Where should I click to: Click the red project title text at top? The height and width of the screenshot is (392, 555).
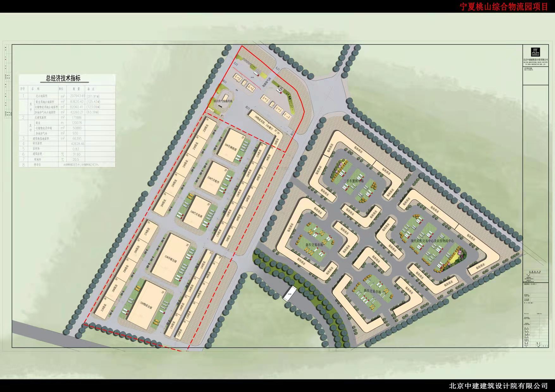tap(504, 7)
